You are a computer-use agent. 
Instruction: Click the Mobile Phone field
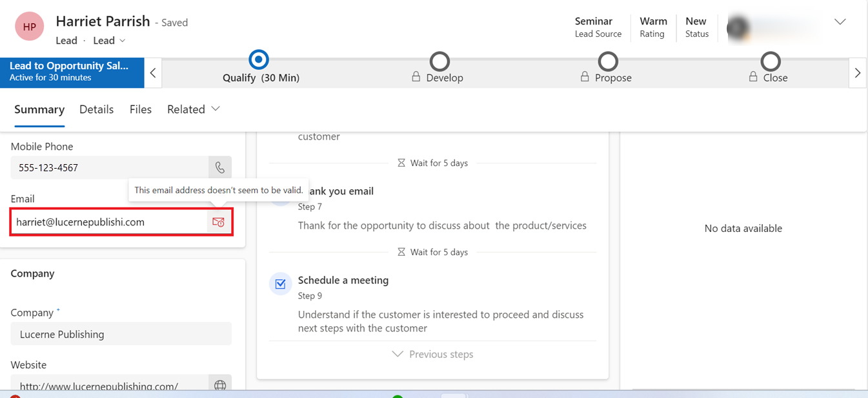click(110, 168)
